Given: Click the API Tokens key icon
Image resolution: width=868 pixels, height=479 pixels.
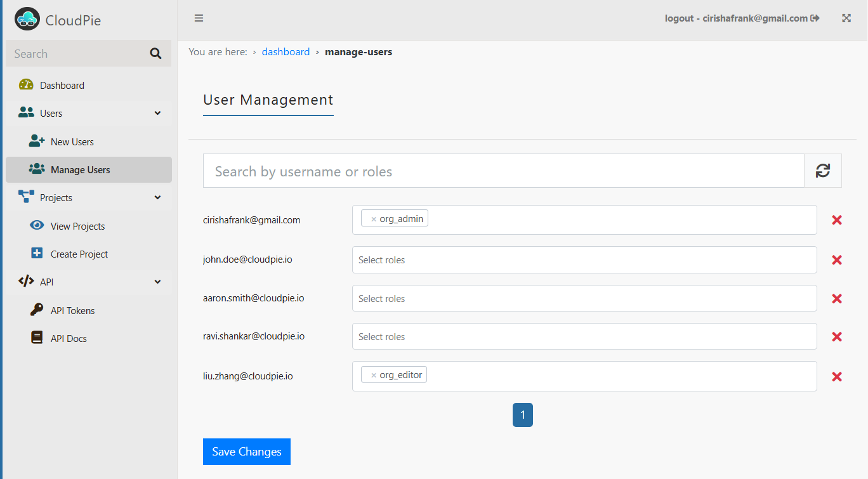Looking at the screenshot, I should (x=37, y=310).
